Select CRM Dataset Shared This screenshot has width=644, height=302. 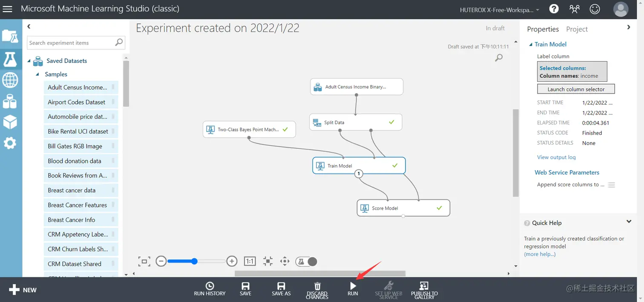81,264
